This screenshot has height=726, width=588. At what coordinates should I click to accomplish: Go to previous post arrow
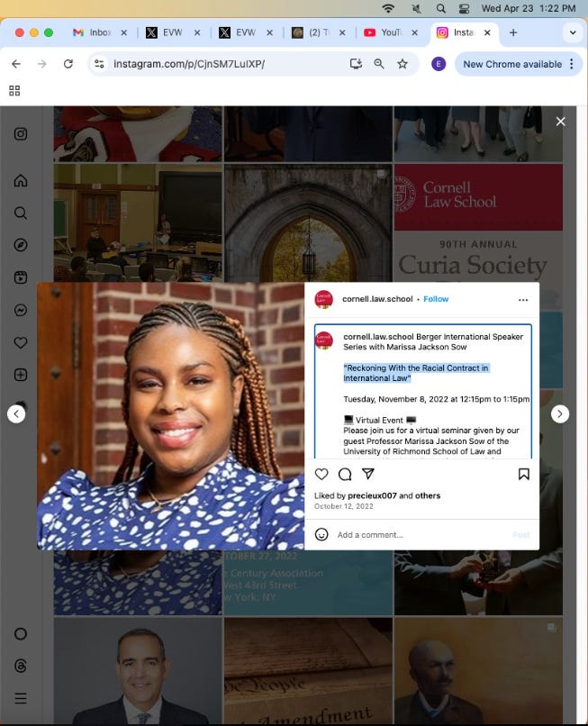pos(16,413)
